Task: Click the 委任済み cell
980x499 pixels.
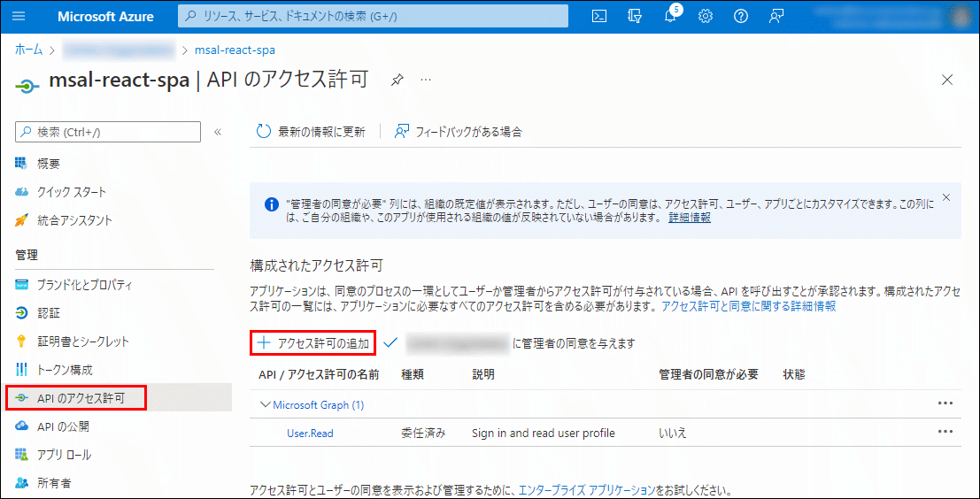Action: pos(423,433)
